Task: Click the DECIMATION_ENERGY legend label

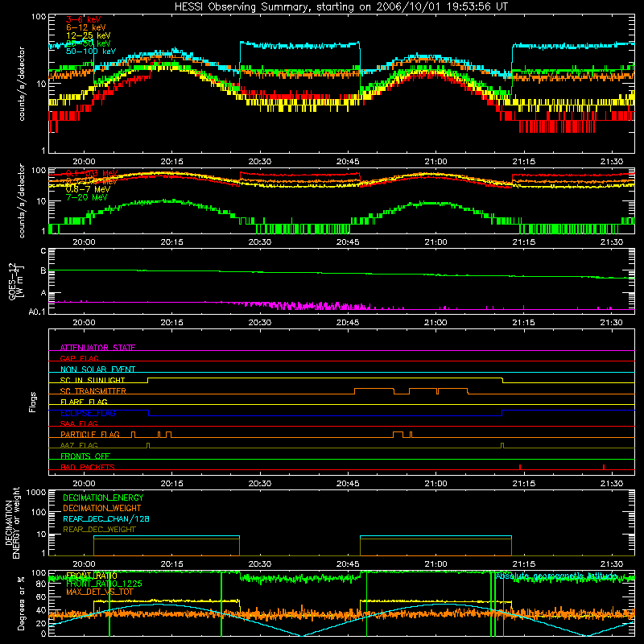Action: pyautogui.click(x=103, y=497)
